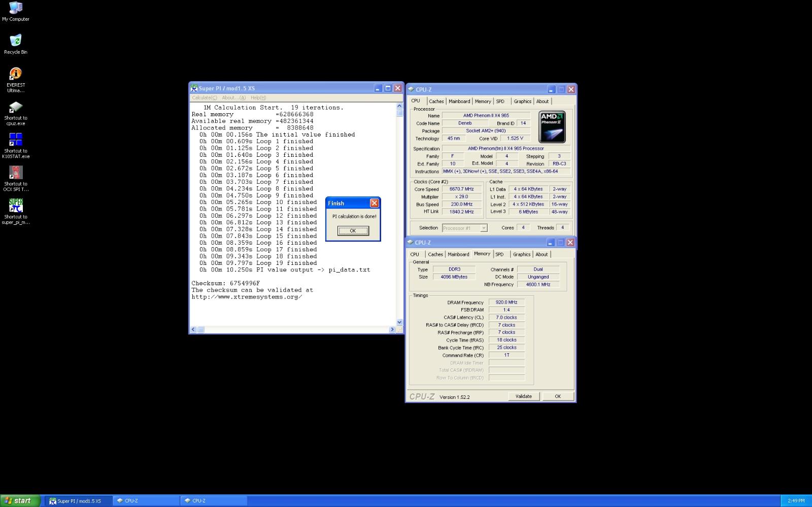Minimize the lower CPU-Z Memory window

point(550,243)
